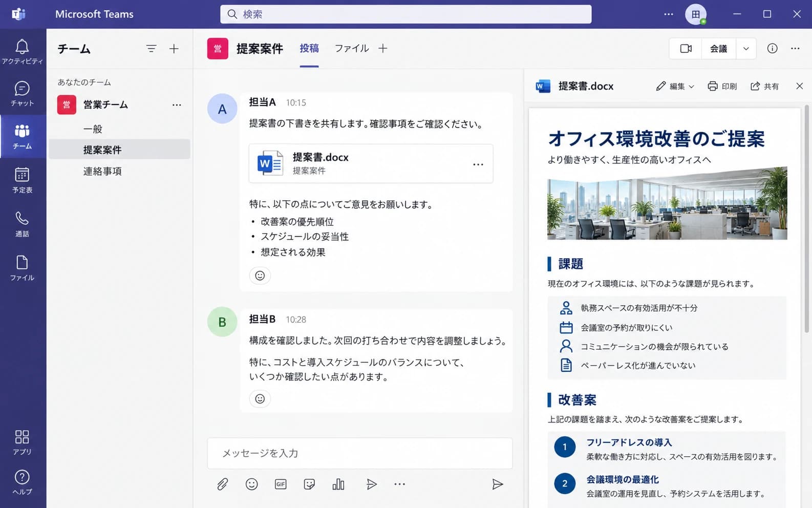The image size is (812, 508).
Task: Open the 編集 dropdown in the document panel
Action: tap(675, 86)
